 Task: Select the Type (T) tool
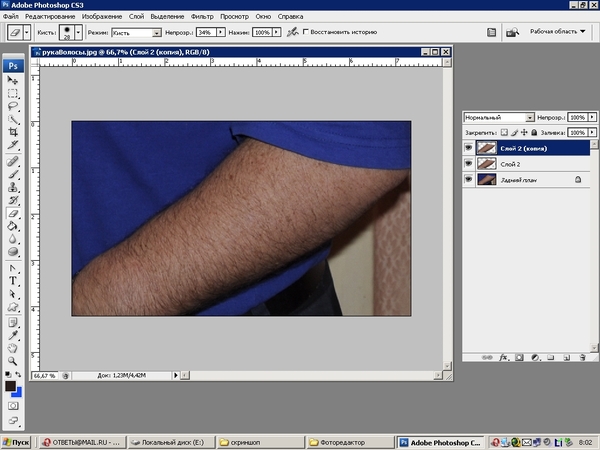pos(13,282)
